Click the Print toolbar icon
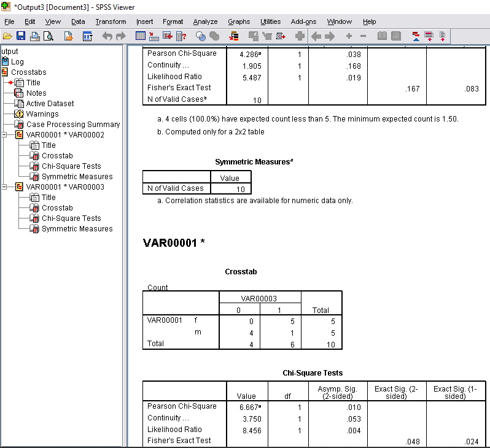Screen dimensions: 490x448 (34, 37)
